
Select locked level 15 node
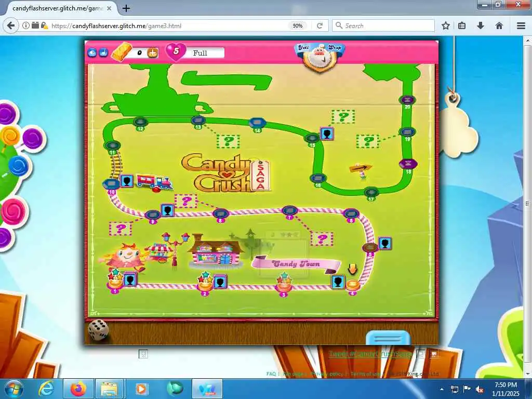tap(312, 139)
